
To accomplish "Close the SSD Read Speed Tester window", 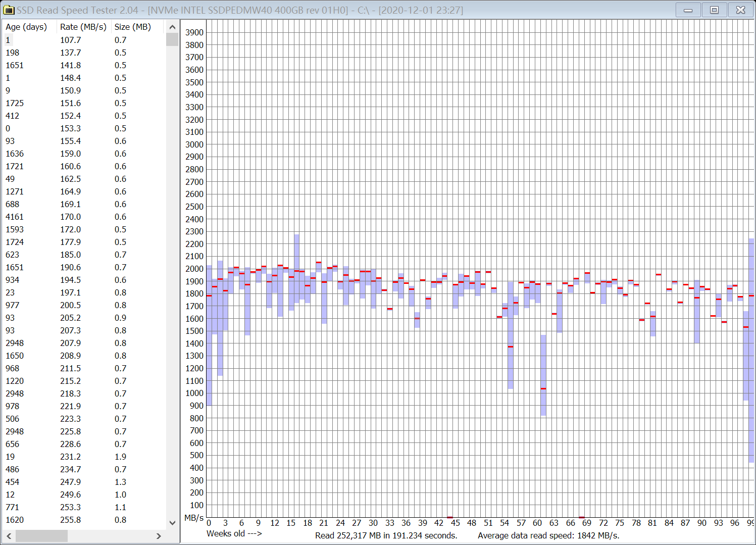I will coord(740,10).
